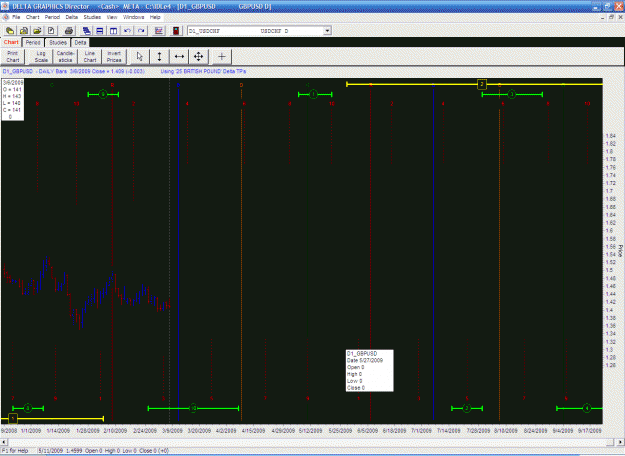Switch to the Chart tab
This screenshot has width=625, height=456.
tap(11, 42)
